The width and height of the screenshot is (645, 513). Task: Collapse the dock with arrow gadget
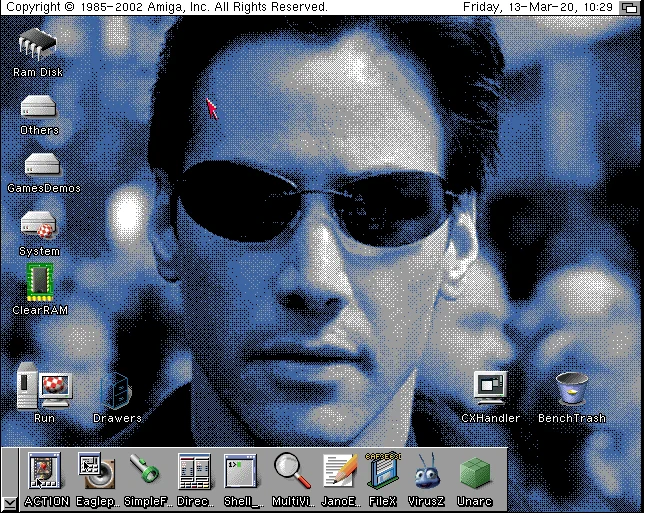(10, 504)
